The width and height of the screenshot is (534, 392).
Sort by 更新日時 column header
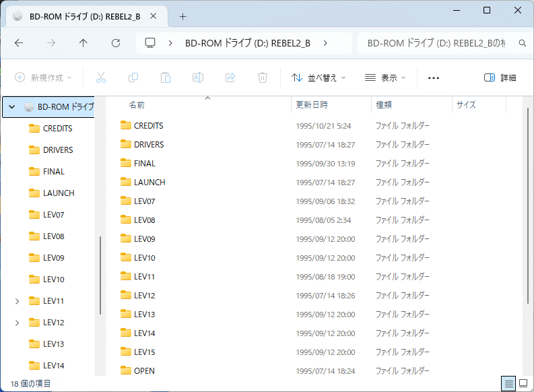(312, 104)
